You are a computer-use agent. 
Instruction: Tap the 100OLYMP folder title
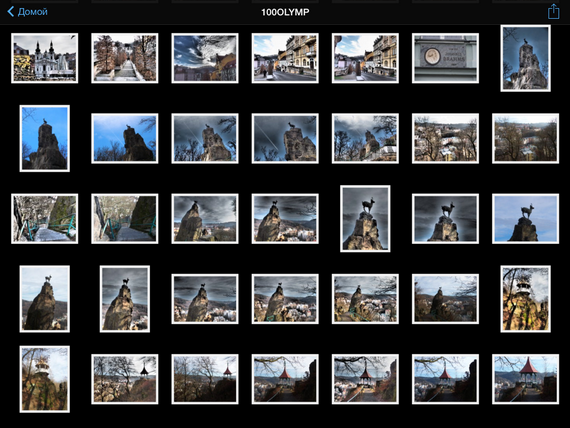click(285, 12)
